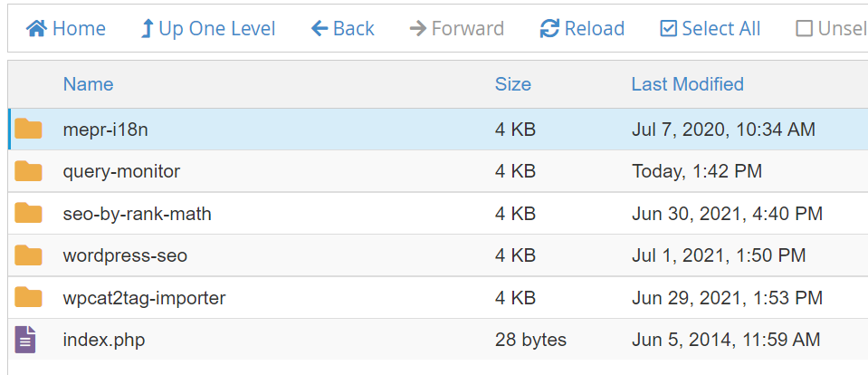Click the wordpress-seo folder icon
Viewport: 868px width, 375px height.
29,255
